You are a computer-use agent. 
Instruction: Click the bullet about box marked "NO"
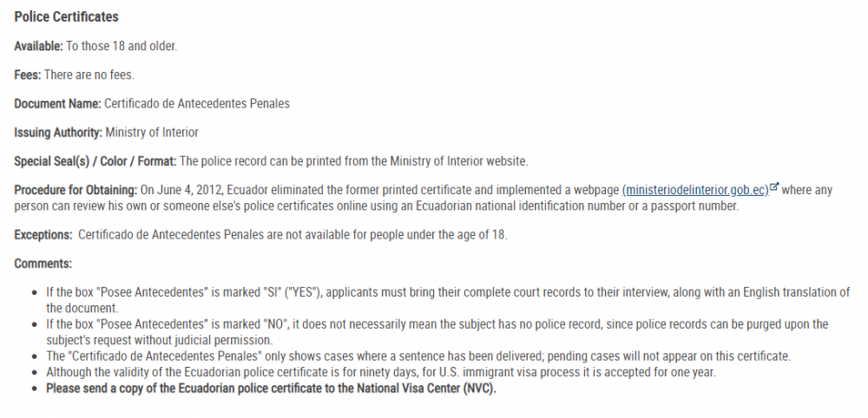click(x=437, y=332)
